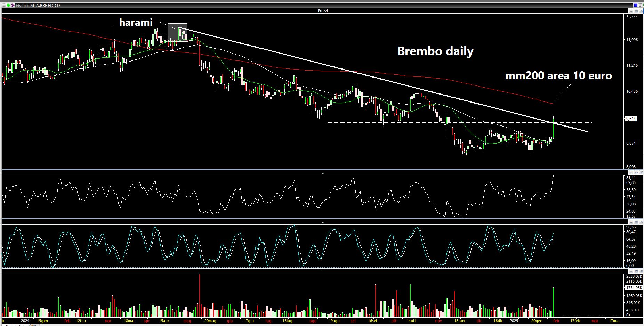This screenshot has width=644, height=326.
Task: Click the 47,34 RSI axis value
Action: click(631, 197)
